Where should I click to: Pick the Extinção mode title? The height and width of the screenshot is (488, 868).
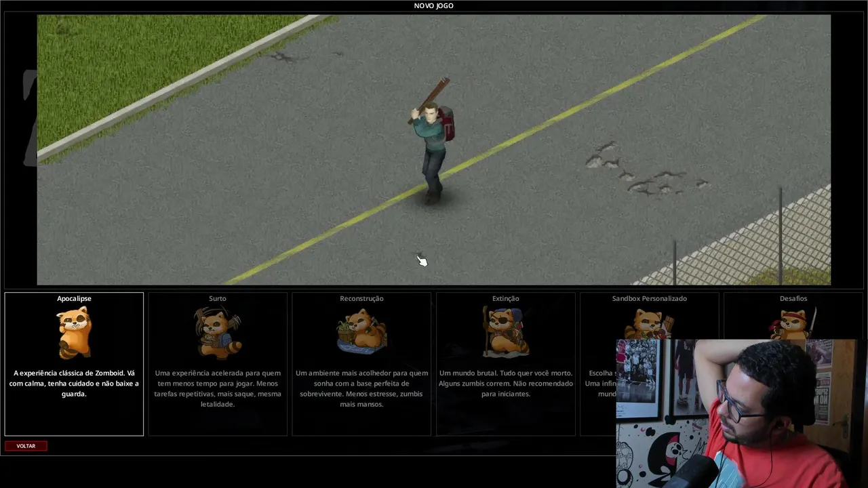(505, 298)
